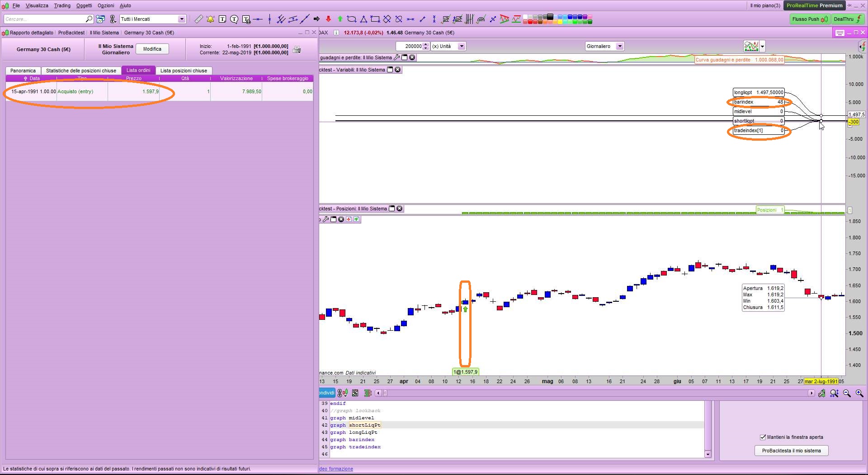868x475 pixels.
Task: Click the zoom out magnifier icon
Action: [847, 393]
